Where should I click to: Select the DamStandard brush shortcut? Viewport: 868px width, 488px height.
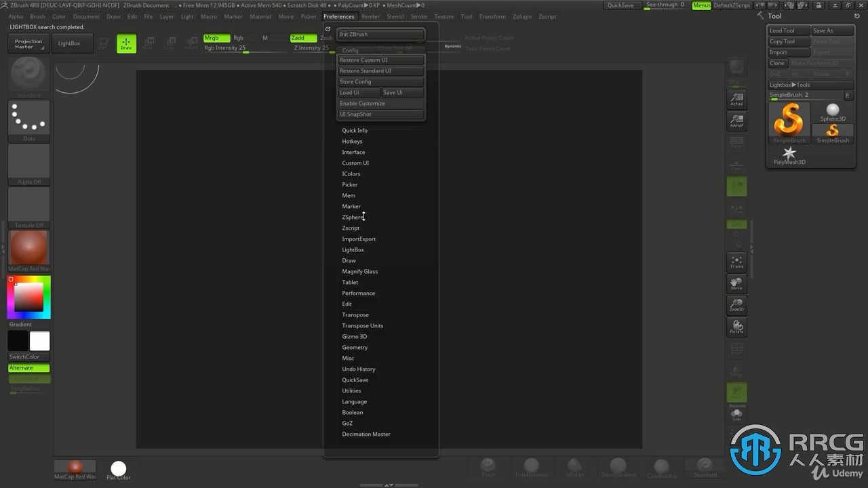[618, 468]
